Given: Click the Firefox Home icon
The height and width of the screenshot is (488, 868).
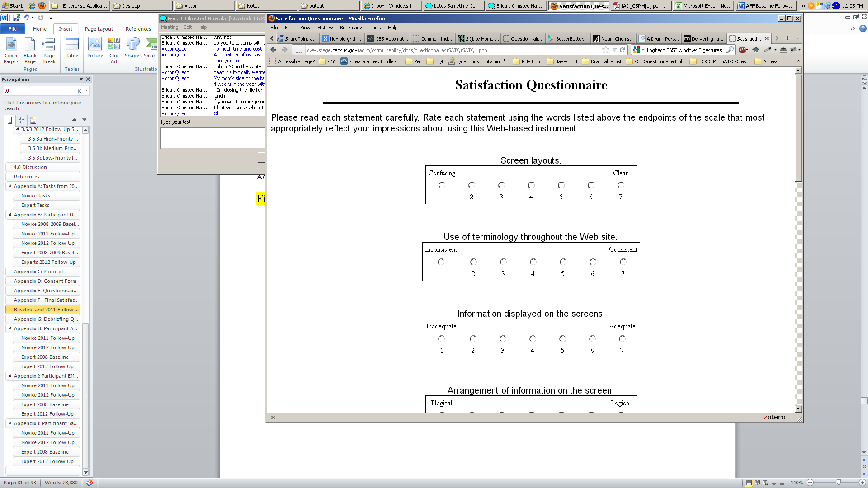Looking at the screenshot, I should pos(756,50).
